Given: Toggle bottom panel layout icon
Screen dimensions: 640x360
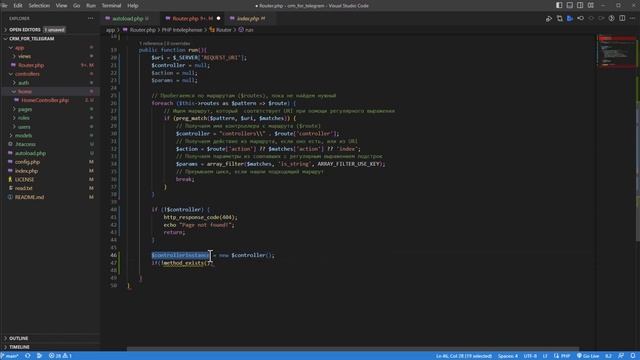Looking at the screenshot, I should click(569, 6).
